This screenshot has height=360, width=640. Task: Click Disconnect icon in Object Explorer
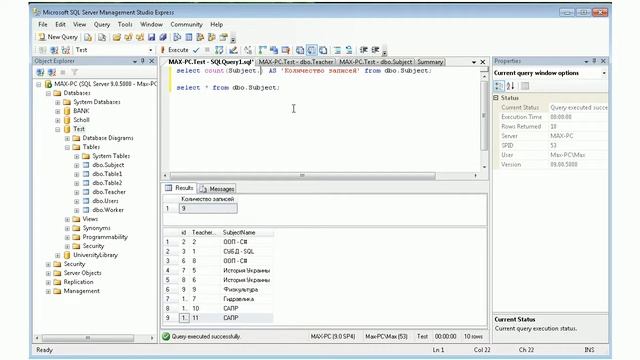pyautogui.click(x=52, y=73)
